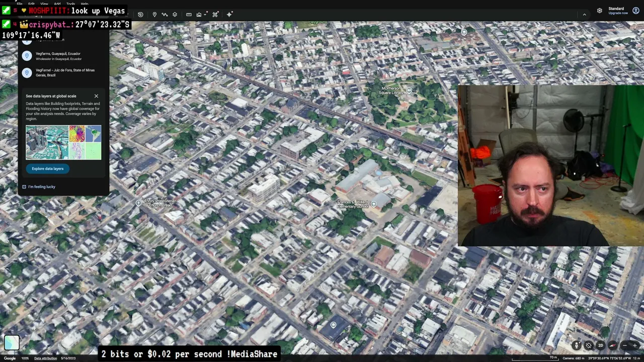Open the Tools menu
The width and height of the screenshot is (644, 362).
[70, 4]
